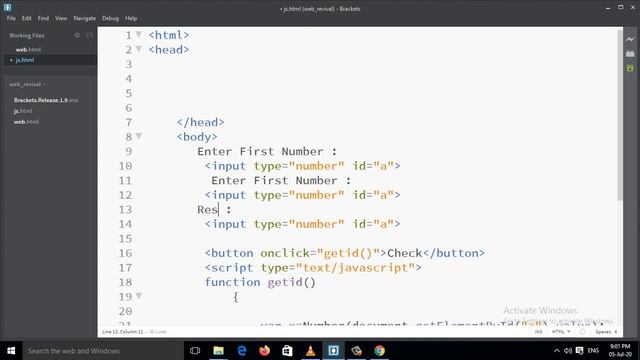The height and width of the screenshot is (360, 640).
Task: Launch File Explorer from taskbar
Action: tap(218, 351)
